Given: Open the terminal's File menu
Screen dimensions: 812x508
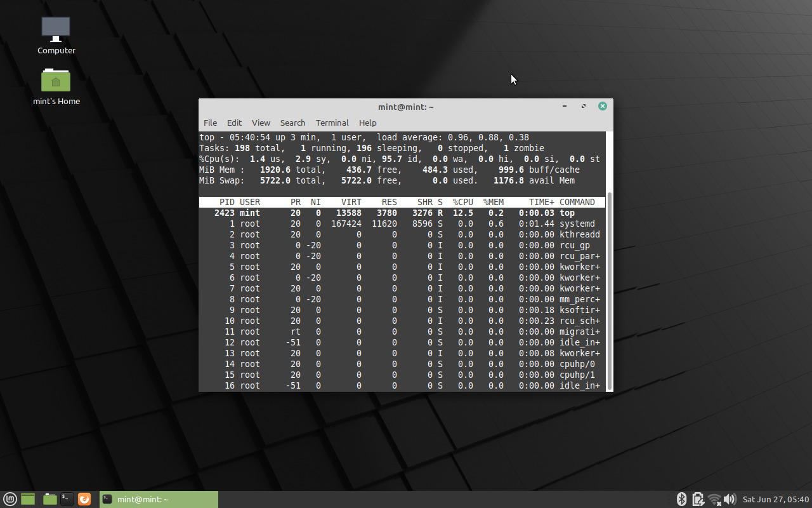Looking at the screenshot, I should 210,123.
